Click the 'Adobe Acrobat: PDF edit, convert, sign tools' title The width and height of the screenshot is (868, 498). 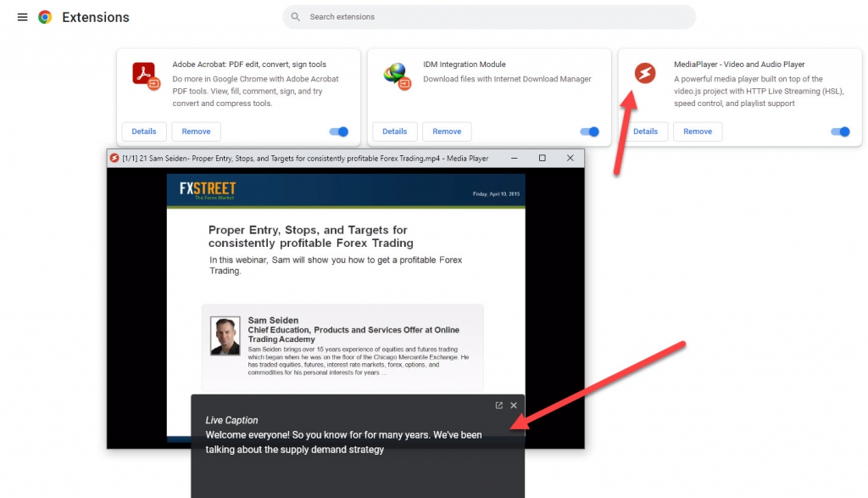click(249, 64)
